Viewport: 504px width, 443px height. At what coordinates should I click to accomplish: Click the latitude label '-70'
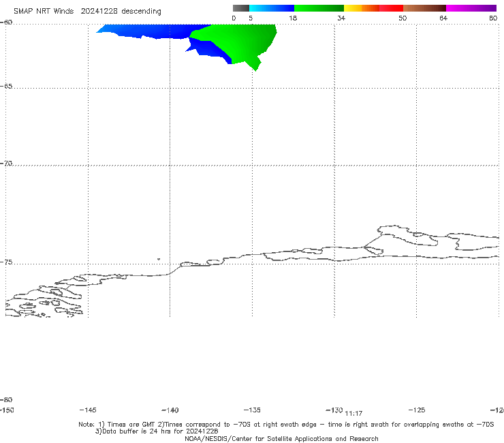(6, 164)
